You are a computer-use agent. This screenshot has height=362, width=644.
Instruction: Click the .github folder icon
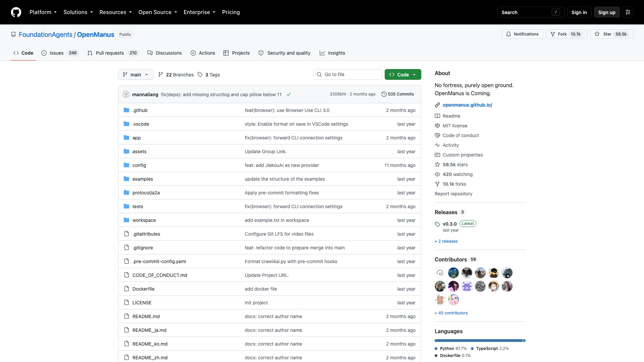tap(126, 110)
